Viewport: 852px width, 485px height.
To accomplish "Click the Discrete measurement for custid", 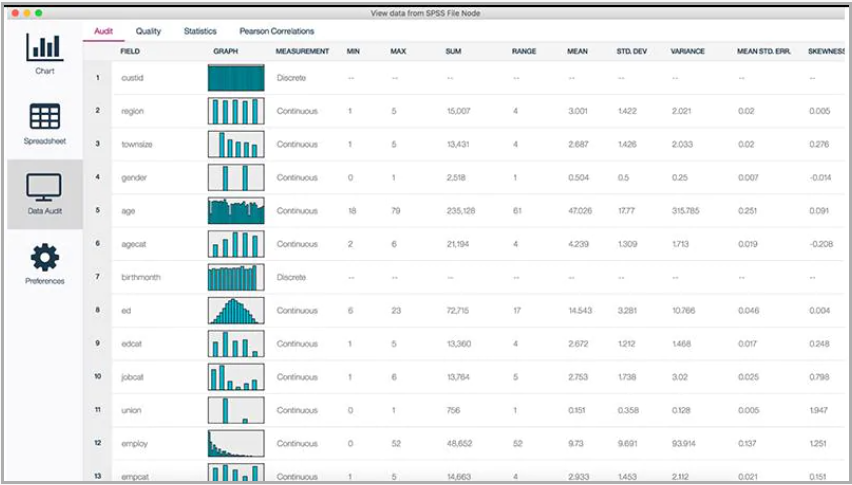I will [x=291, y=78].
